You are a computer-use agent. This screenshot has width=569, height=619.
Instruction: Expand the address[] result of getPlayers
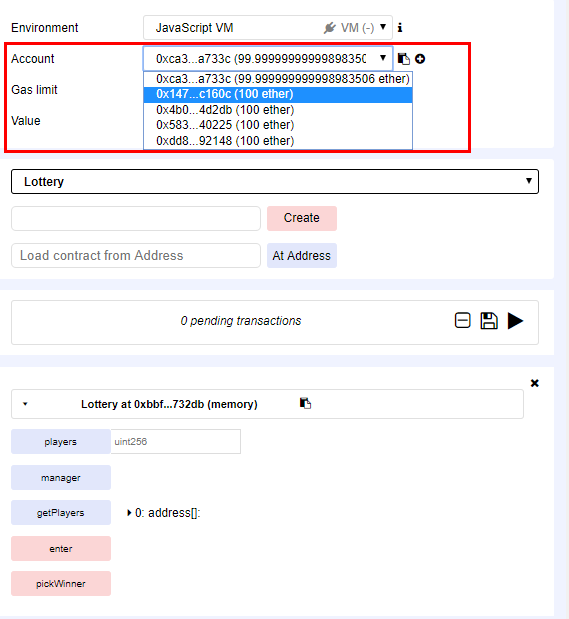129,513
